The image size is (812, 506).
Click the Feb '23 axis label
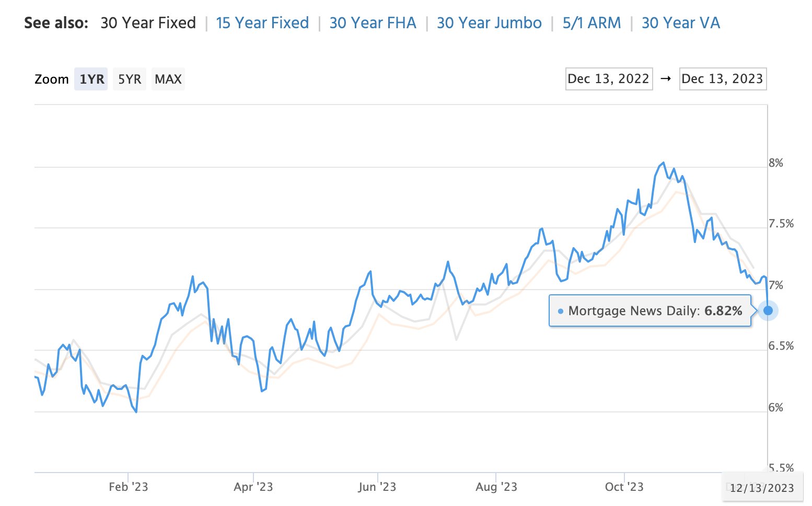(128, 487)
